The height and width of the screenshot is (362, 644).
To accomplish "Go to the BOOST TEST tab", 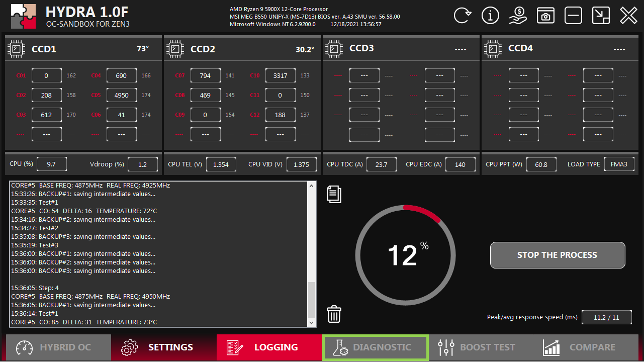I will click(481, 347).
